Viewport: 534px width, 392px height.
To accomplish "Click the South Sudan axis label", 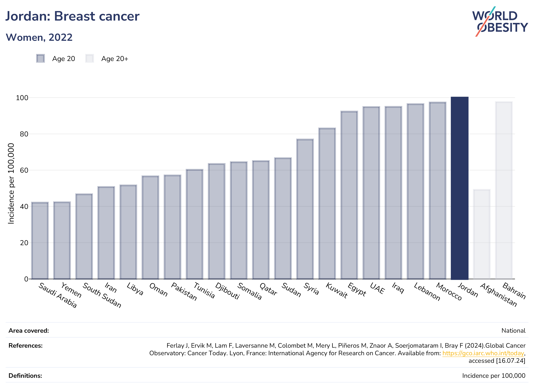I will point(102,295).
